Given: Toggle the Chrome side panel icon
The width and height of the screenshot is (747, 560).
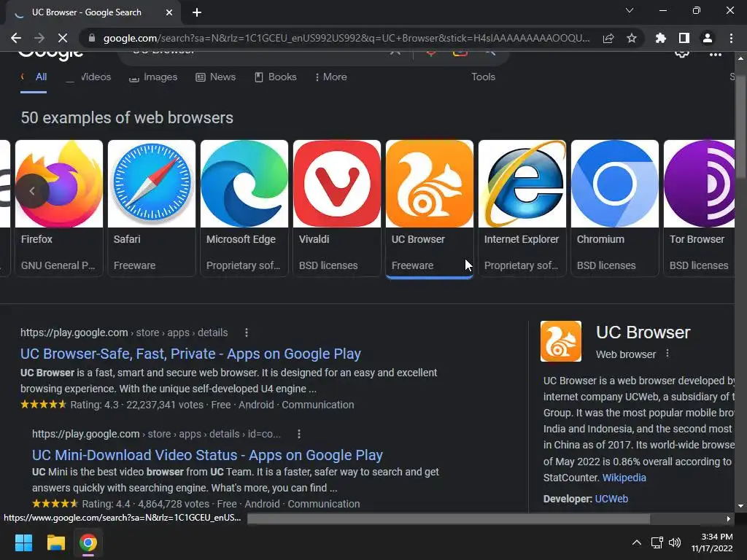Looking at the screenshot, I should click(684, 38).
